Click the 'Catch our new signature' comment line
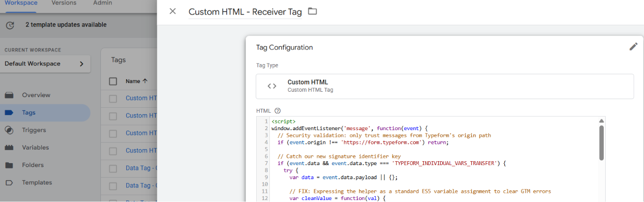 point(339,156)
